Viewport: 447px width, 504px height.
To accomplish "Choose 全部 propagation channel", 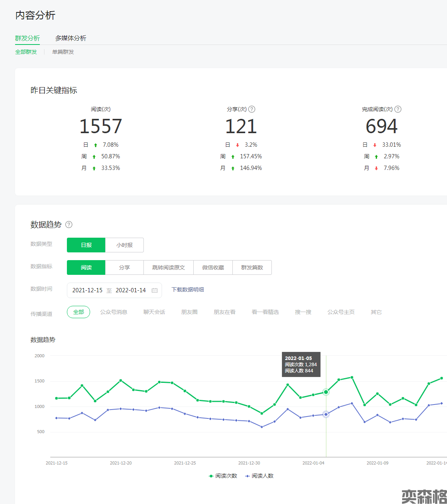I will click(x=78, y=312).
